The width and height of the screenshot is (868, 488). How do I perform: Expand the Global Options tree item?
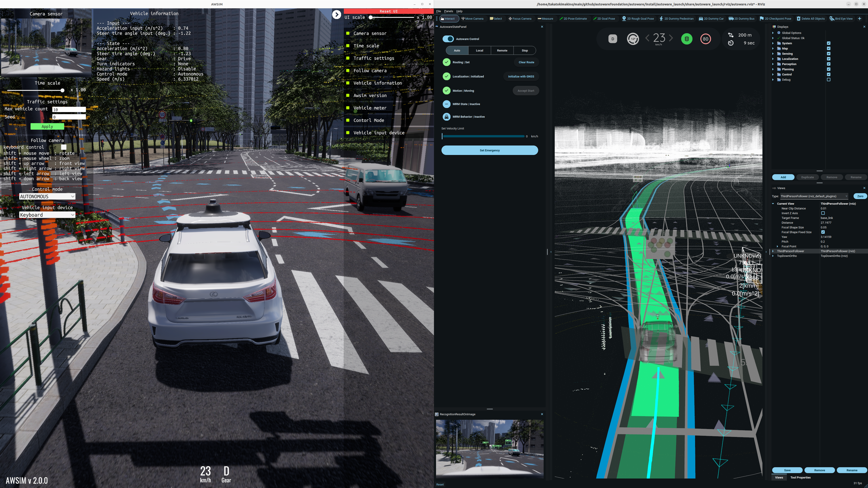pyautogui.click(x=773, y=33)
